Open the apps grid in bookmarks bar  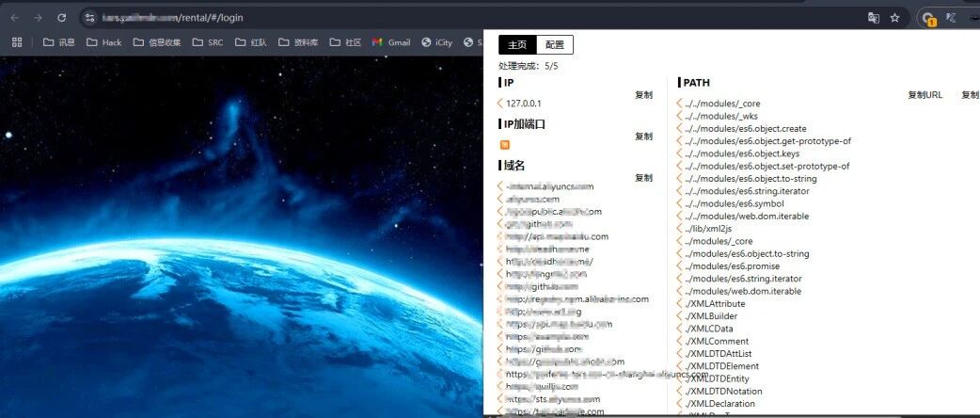(x=17, y=42)
